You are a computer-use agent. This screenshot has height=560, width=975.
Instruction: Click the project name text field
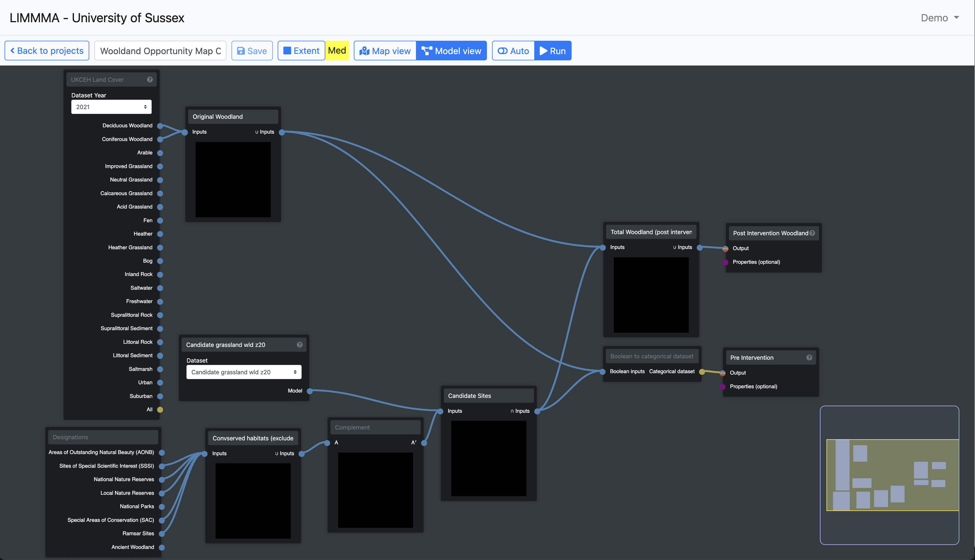(160, 51)
